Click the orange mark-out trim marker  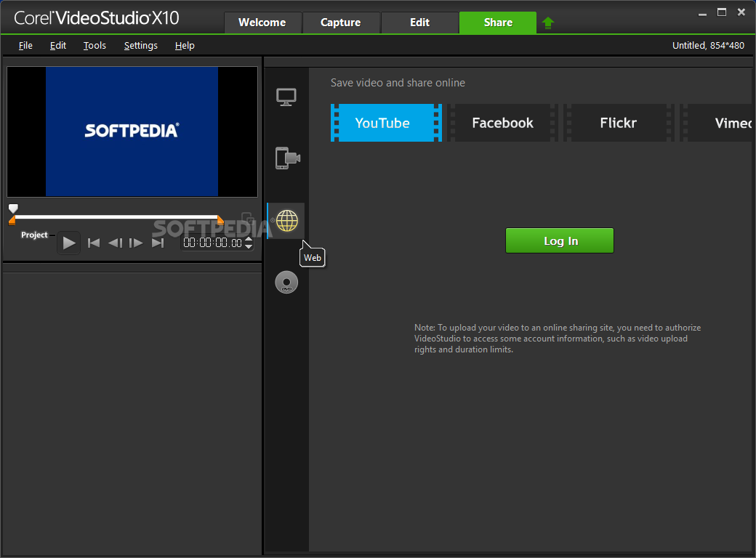(220, 220)
